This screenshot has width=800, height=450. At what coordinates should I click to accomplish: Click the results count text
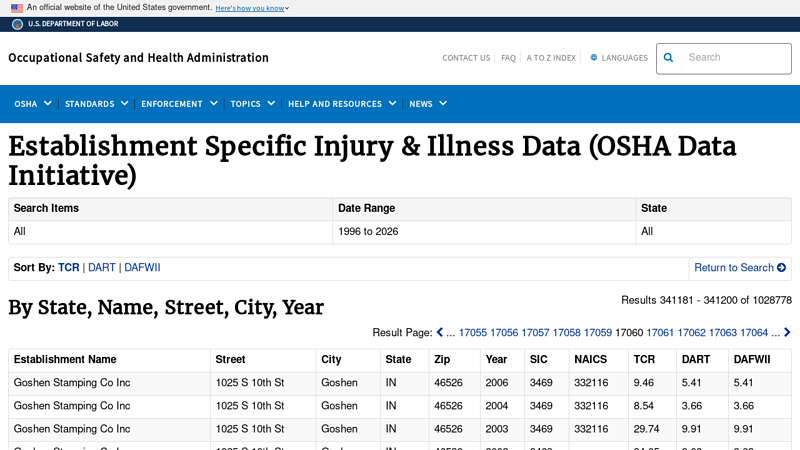tap(706, 300)
